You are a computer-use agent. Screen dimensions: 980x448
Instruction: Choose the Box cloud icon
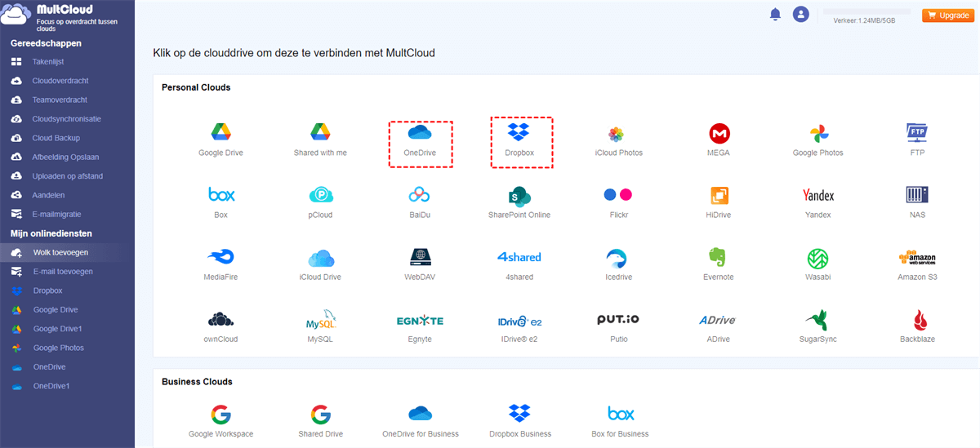point(220,202)
